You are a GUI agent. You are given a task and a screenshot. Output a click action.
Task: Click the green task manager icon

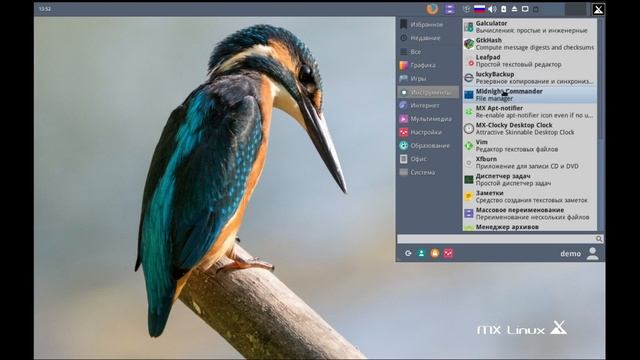tap(469, 179)
